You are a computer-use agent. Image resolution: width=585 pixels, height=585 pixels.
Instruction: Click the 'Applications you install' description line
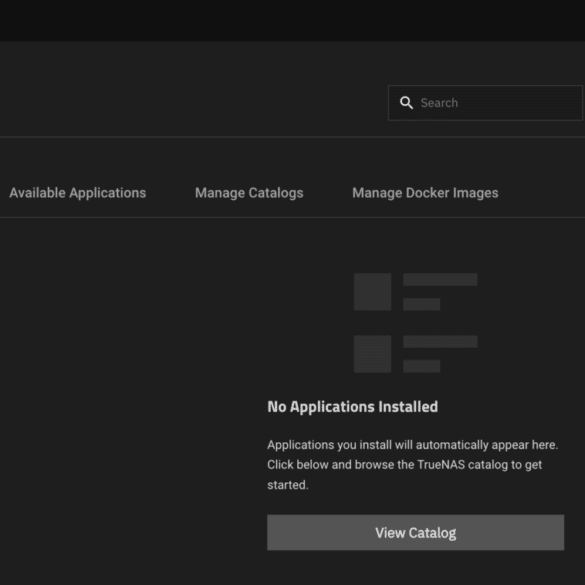pyautogui.click(x=413, y=445)
